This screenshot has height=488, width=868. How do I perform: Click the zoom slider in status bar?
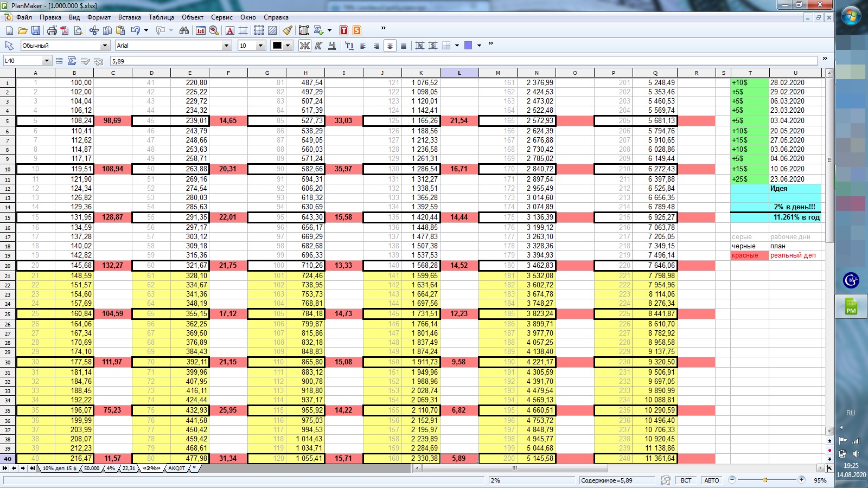(x=765, y=480)
